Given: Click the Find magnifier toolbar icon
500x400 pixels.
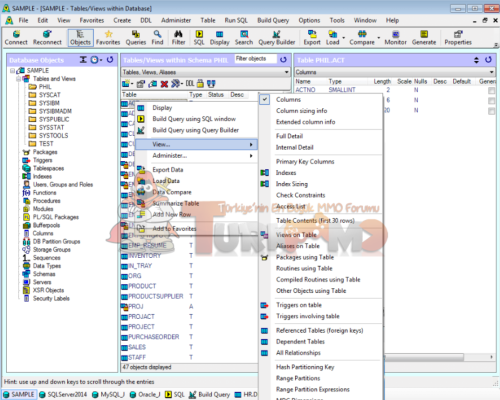Looking at the screenshot, I should click(x=157, y=37).
